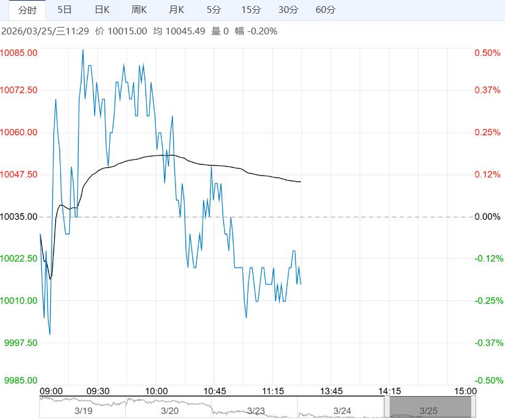This screenshot has height=420, width=505.
Task: Switch to the 周K weekly chart
Action: (x=139, y=10)
